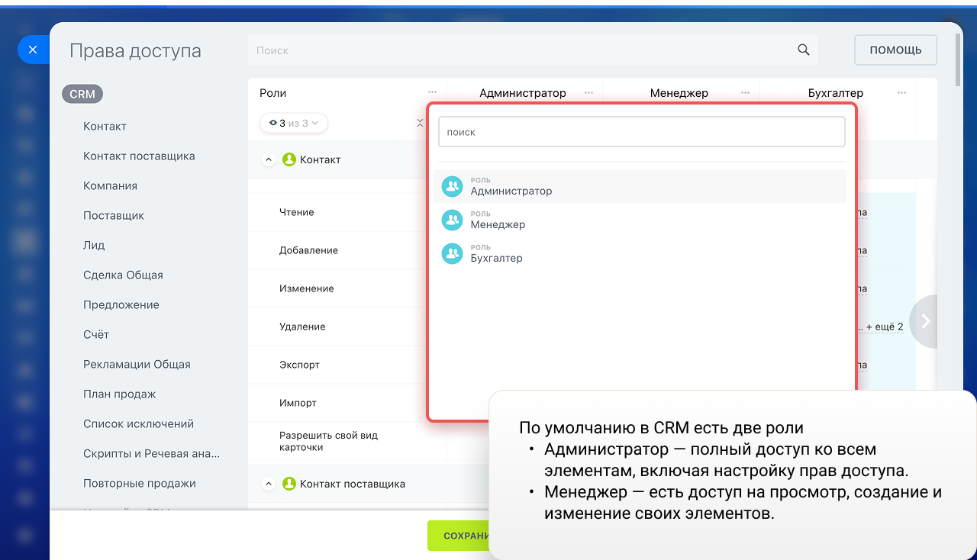Viewport: 977px width, 560px height.
Task: Click the magnifier search icon
Action: 803,49
